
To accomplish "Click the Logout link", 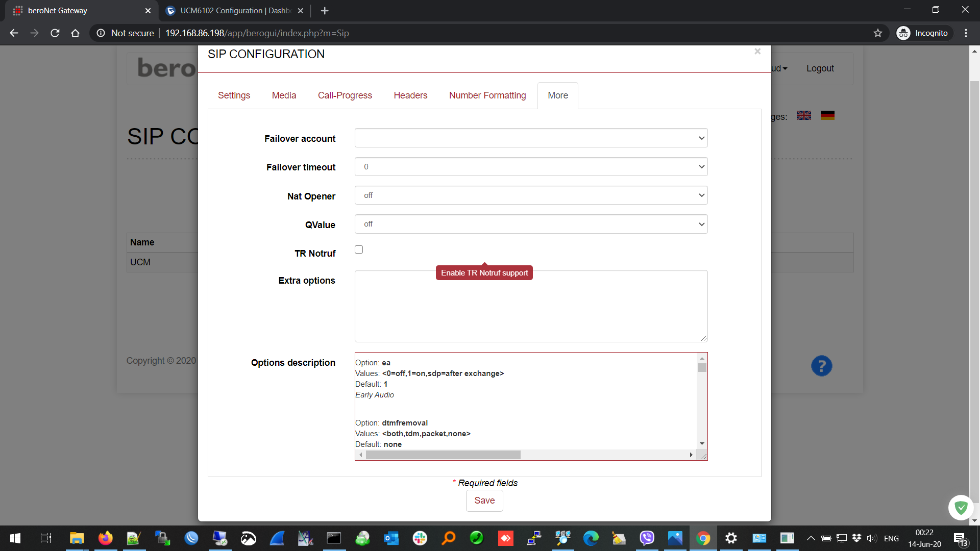I will (x=820, y=68).
